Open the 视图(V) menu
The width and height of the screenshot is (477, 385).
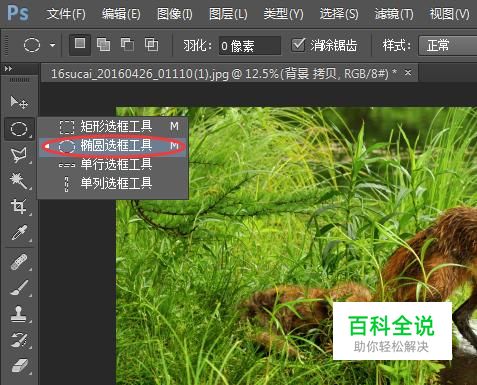[x=449, y=14]
